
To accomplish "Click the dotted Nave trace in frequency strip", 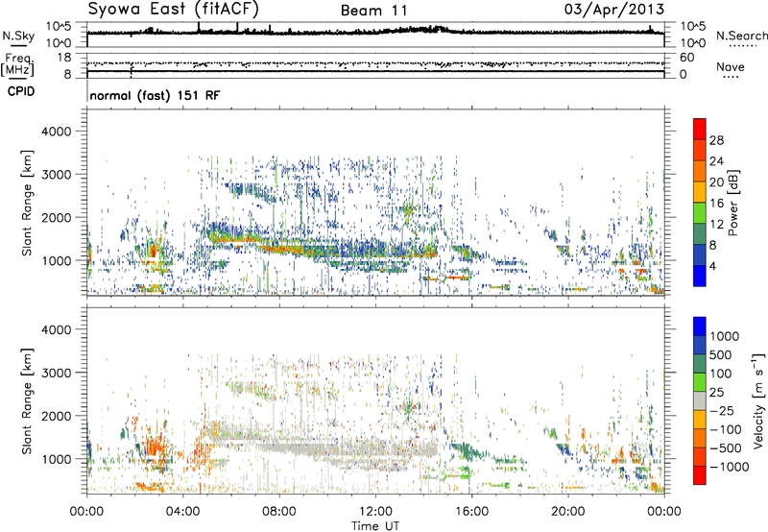I will point(375,63).
